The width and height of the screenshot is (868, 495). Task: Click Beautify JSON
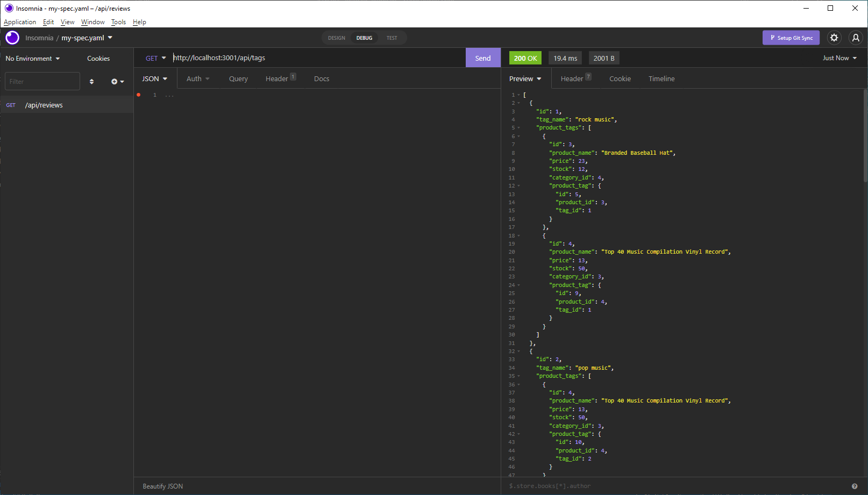(x=163, y=486)
